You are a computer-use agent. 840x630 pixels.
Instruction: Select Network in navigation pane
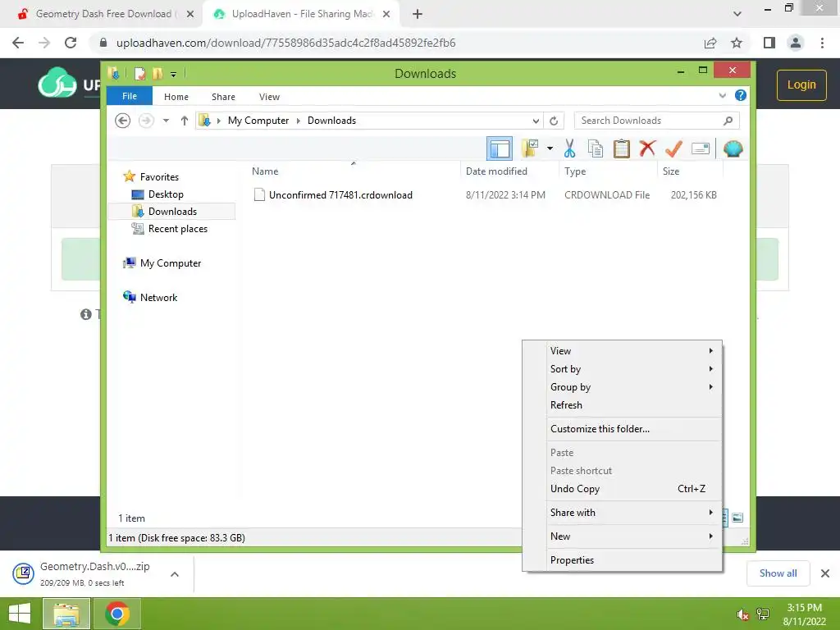coord(158,297)
